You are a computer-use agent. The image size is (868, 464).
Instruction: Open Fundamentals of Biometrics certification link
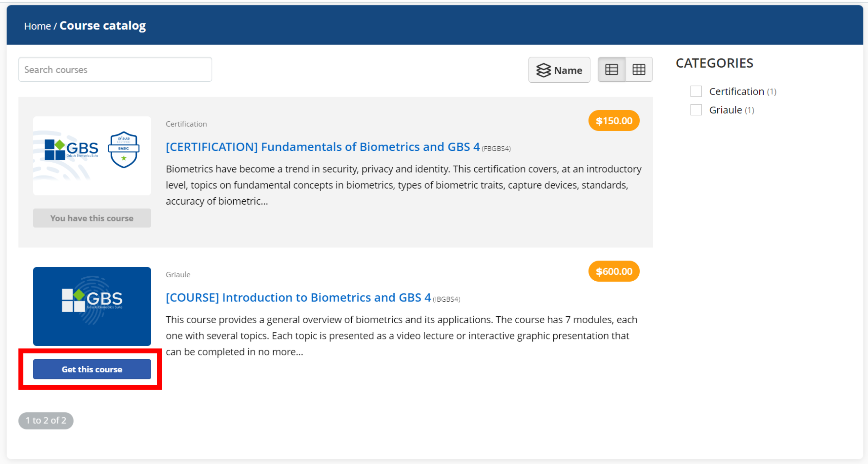(x=323, y=147)
